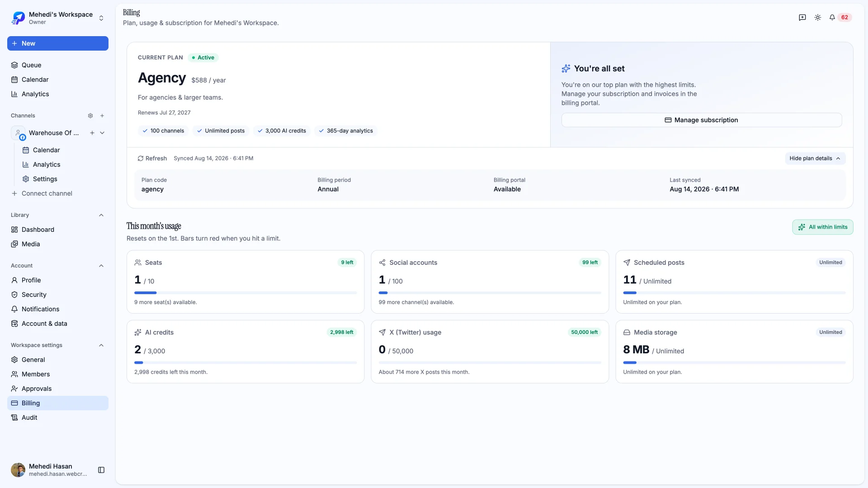The height and width of the screenshot is (488, 868).
Task: Open Security settings
Action: (58, 295)
